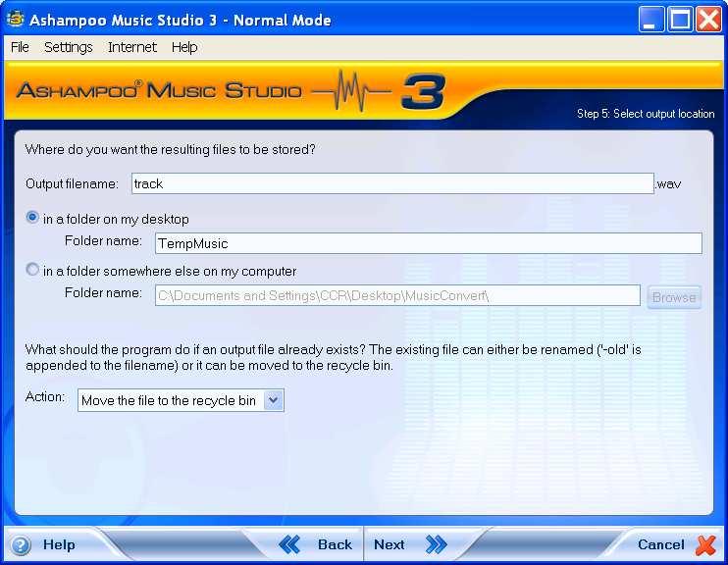This screenshot has height=565, width=728.
Task: Click the Ashampoo app icon in title bar
Action: [15, 20]
